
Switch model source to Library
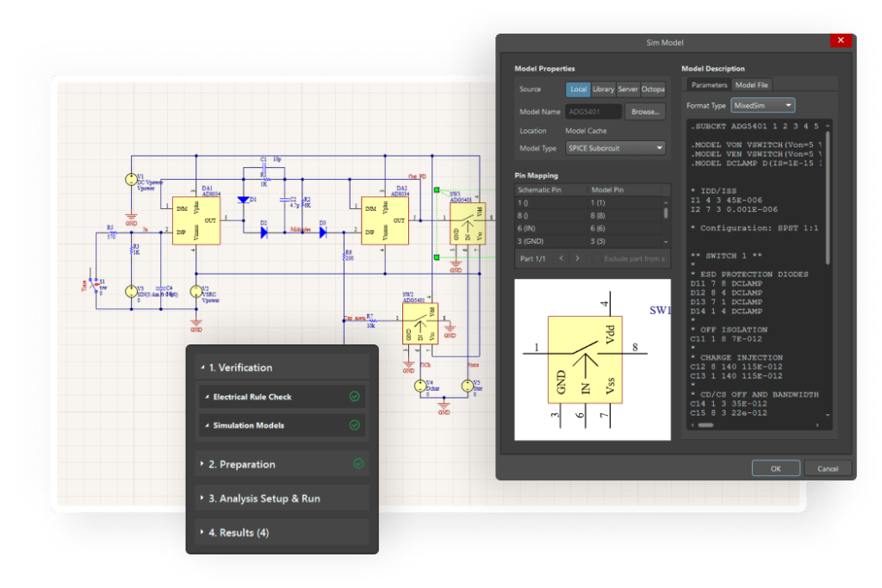[x=603, y=90]
